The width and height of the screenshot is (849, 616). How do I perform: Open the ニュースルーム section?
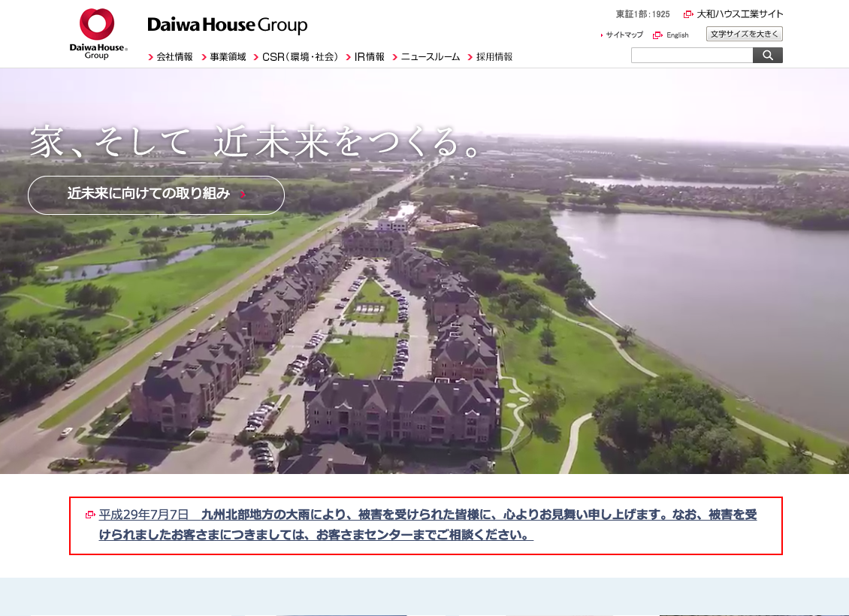(x=432, y=56)
